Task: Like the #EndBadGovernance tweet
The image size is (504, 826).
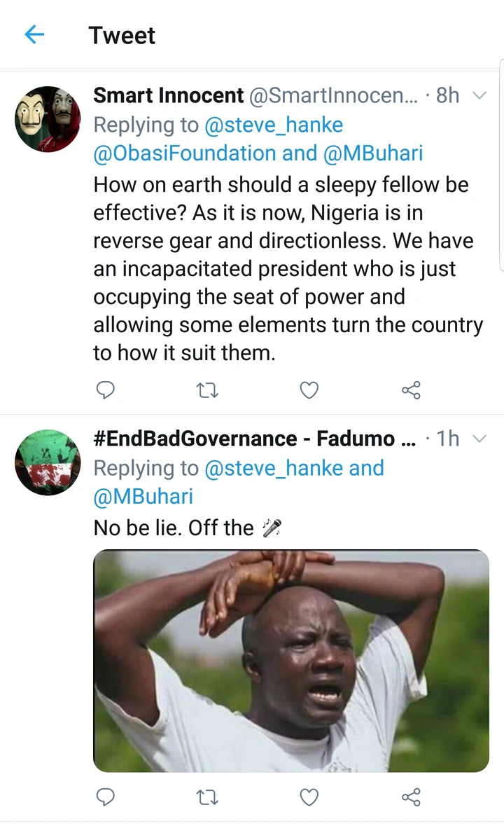Action: (x=309, y=797)
